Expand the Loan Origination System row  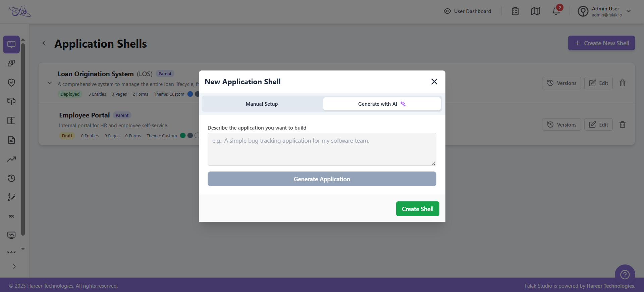(x=50, y=83)
